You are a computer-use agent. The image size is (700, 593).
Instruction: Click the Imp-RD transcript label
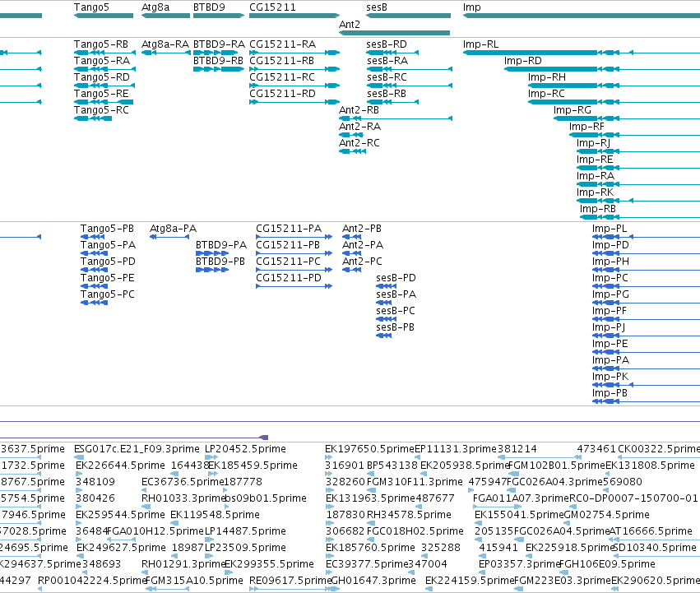pyautogui.click(x=523, y=61)
